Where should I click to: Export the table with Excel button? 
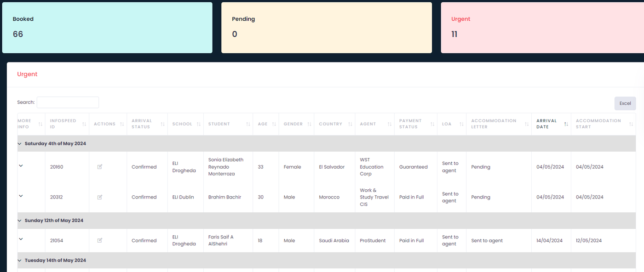625,103
